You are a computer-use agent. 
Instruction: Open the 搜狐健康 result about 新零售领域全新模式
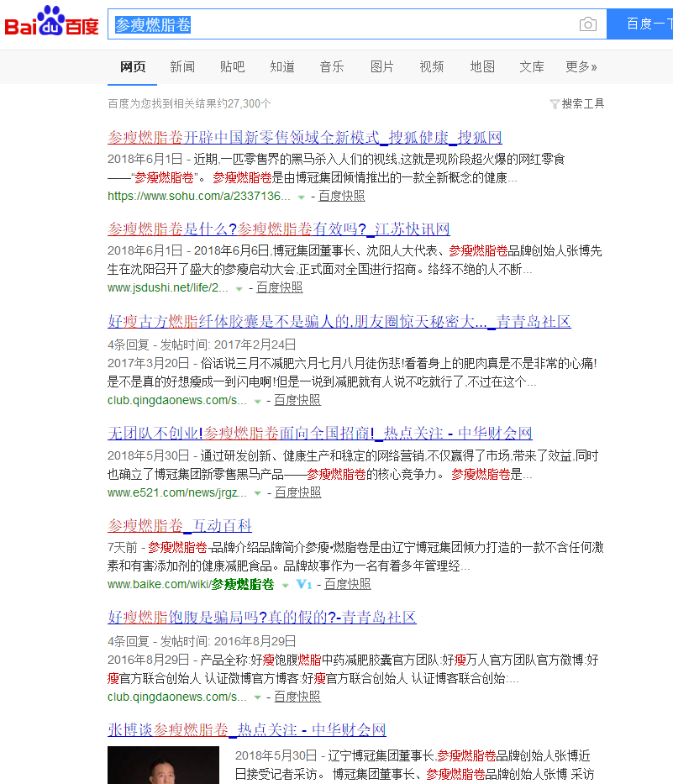(x=304, y=138)
